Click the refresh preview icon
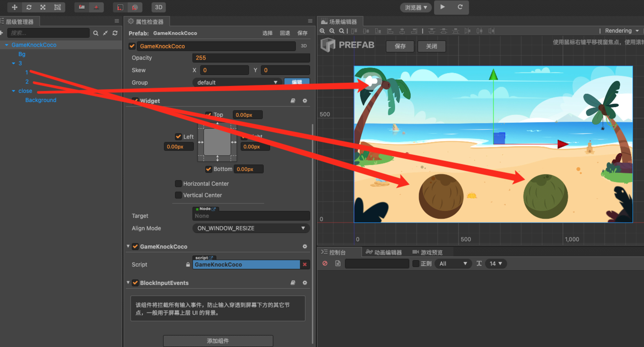 460,7
